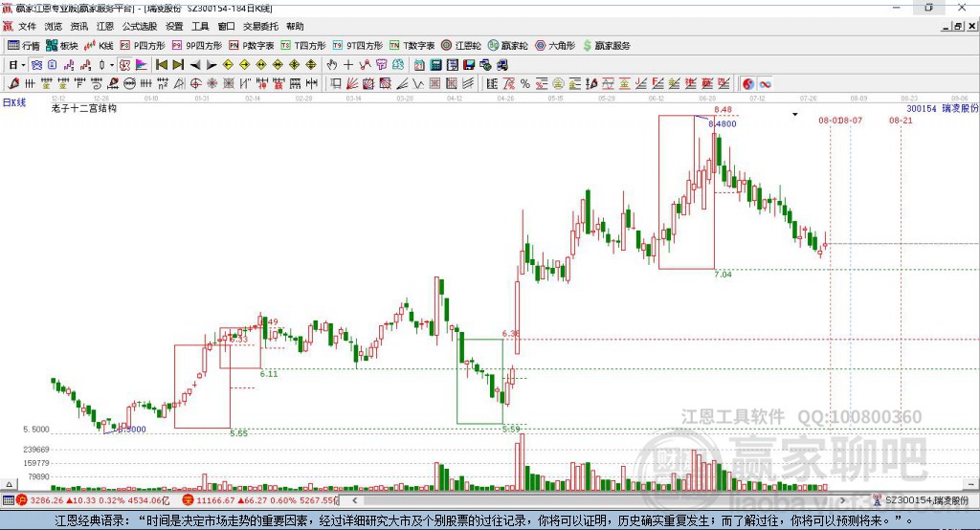
Task: Open the chart options dropdown triangle
Action: 795,115
